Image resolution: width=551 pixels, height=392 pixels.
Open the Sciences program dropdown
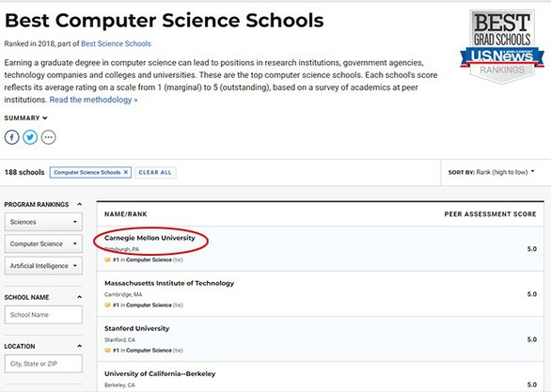[x=43, y=222]
